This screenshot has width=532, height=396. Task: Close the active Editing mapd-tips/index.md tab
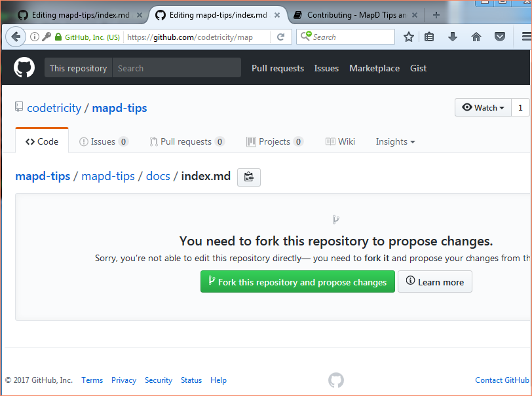277,15
